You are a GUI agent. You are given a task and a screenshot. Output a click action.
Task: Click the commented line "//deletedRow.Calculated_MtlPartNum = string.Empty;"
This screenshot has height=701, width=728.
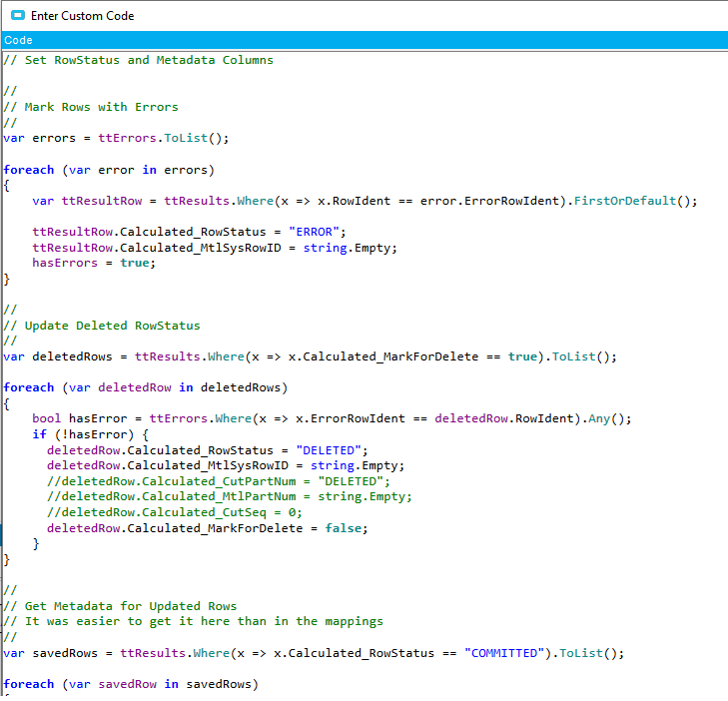(x=230, y=496)
